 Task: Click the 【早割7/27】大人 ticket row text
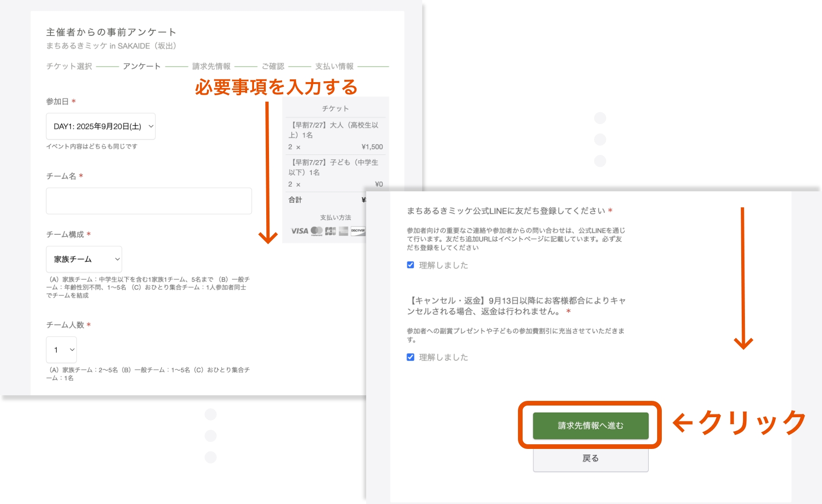pos(333,130)
